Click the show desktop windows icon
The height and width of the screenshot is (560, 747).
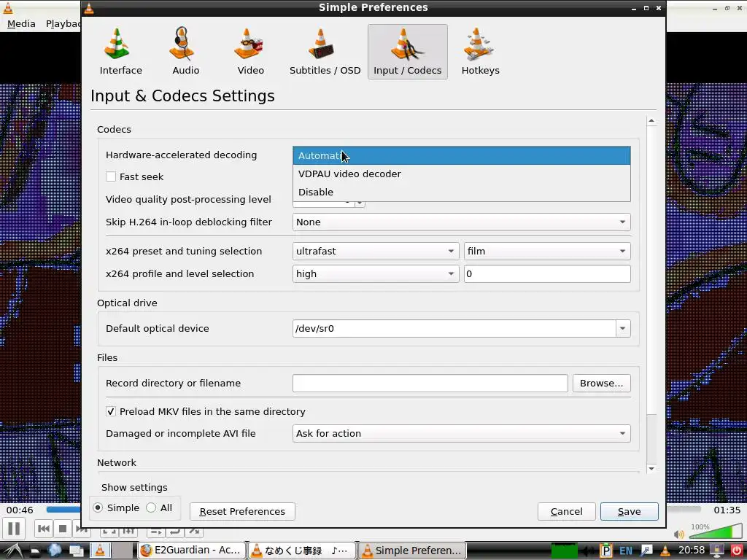pos(76,551)
